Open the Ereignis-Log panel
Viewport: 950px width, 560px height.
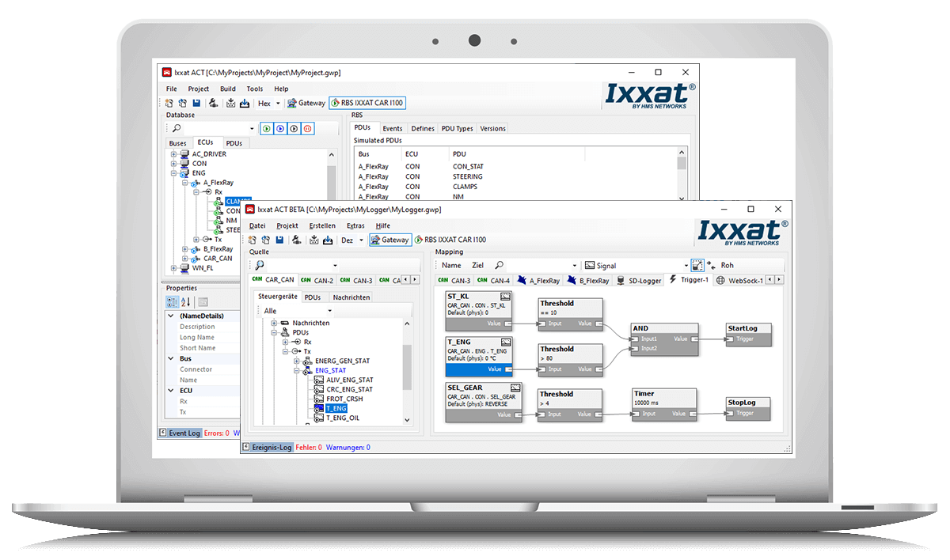272,447
